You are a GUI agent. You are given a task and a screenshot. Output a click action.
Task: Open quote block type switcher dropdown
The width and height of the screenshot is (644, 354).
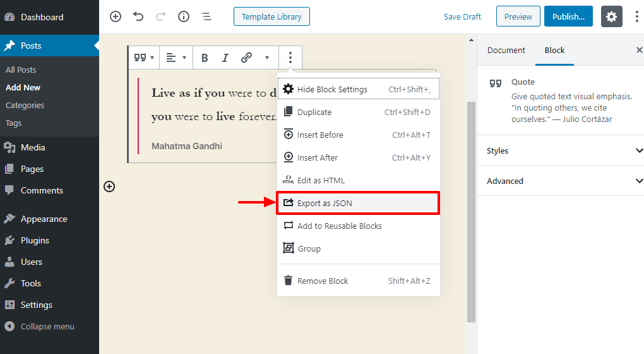point(143,58)
